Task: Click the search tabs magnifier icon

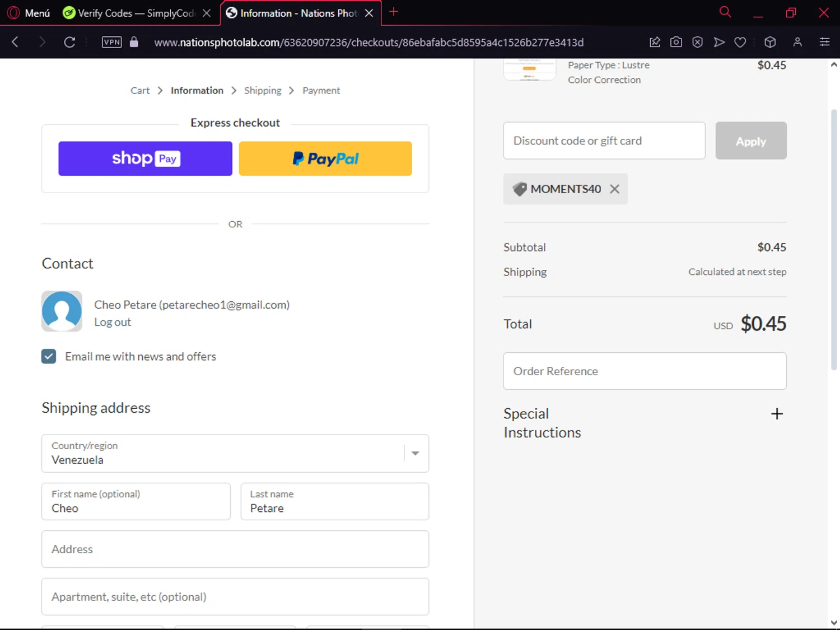Action: 725,12
